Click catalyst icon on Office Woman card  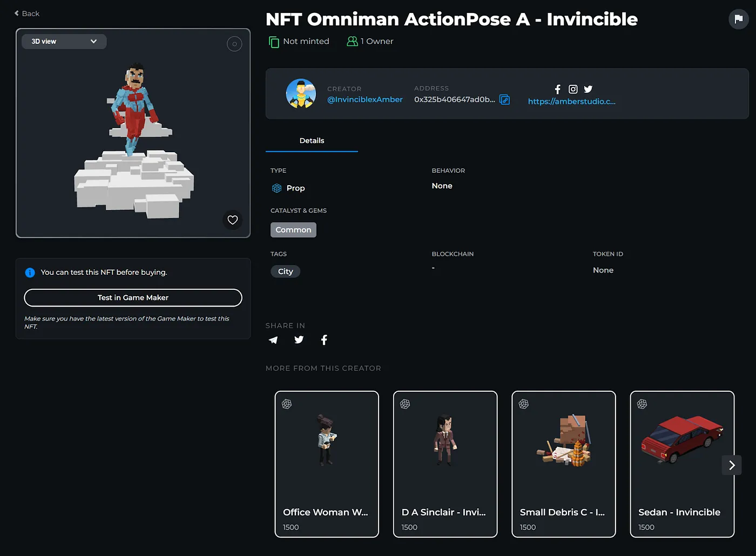[x=287, y=404]
